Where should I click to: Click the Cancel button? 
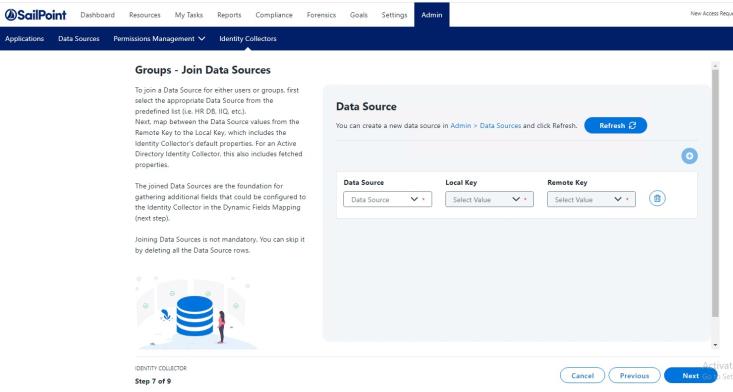click(x=582, y=376)
